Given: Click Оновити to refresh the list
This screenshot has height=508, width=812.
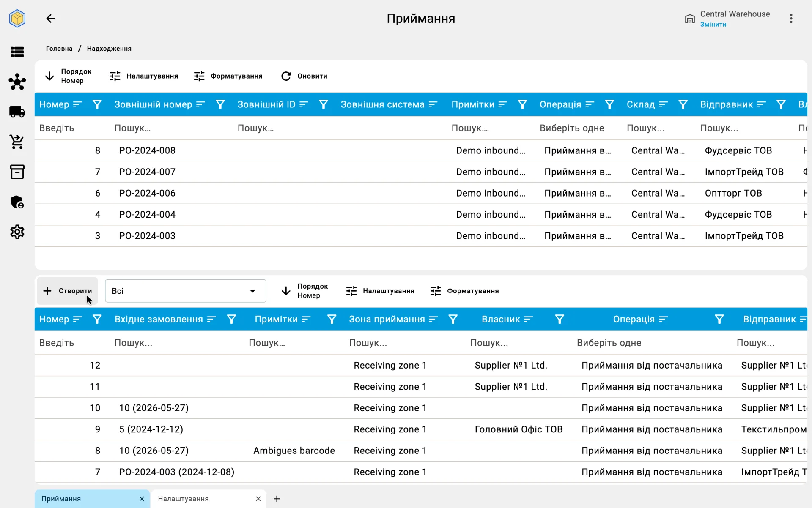Looking at the screenshot, I should point(304,76).
